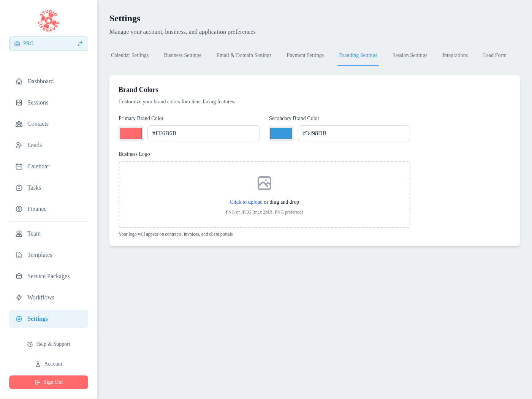Viewport: 532px width, 399px height.
Task: Click the Settings gear icon in sidebar
Action: pyautogui.click(x=19, y=319)
